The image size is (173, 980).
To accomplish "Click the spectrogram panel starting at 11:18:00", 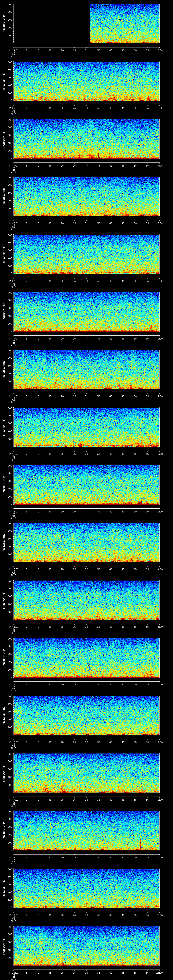I will pos(87,831).
